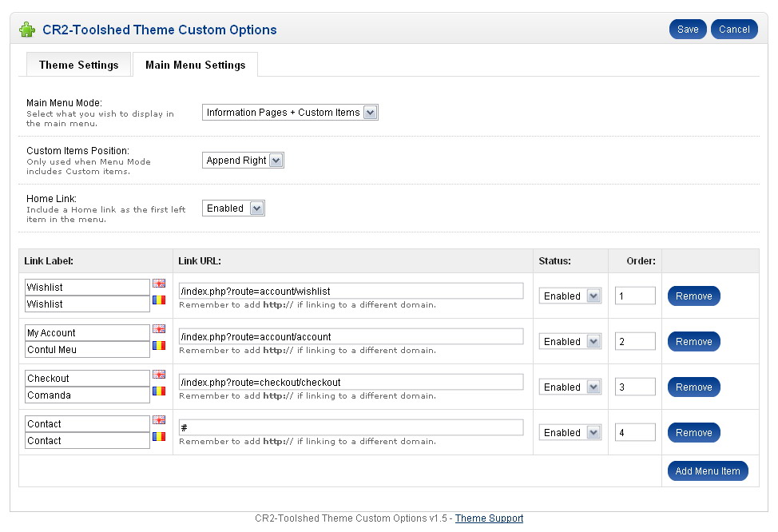Click the Romanian flag in the Contact row

[159, 437]
